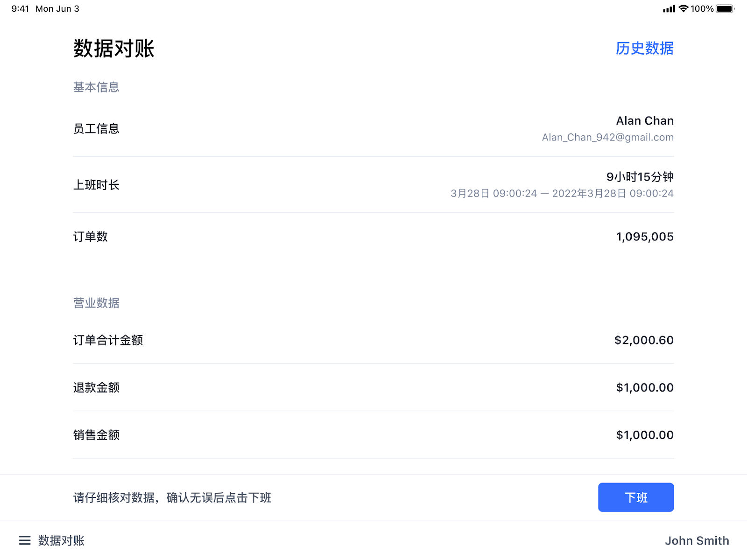Tap the Alan_Chan_942@gmail.com email address
This screenshot has width=747, height=560.
pyautogui.click(x=607, y=137)
